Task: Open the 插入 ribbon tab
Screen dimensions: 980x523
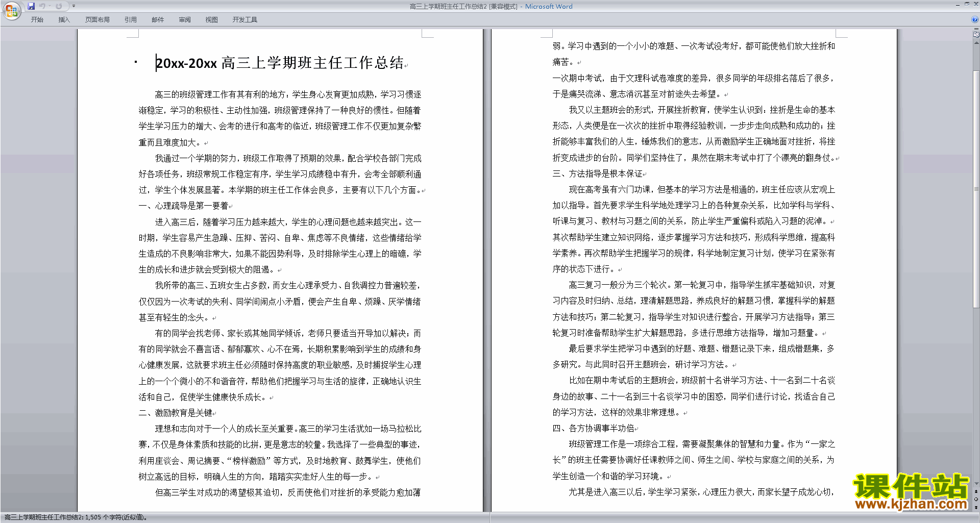Action: [x=64, y=20]
